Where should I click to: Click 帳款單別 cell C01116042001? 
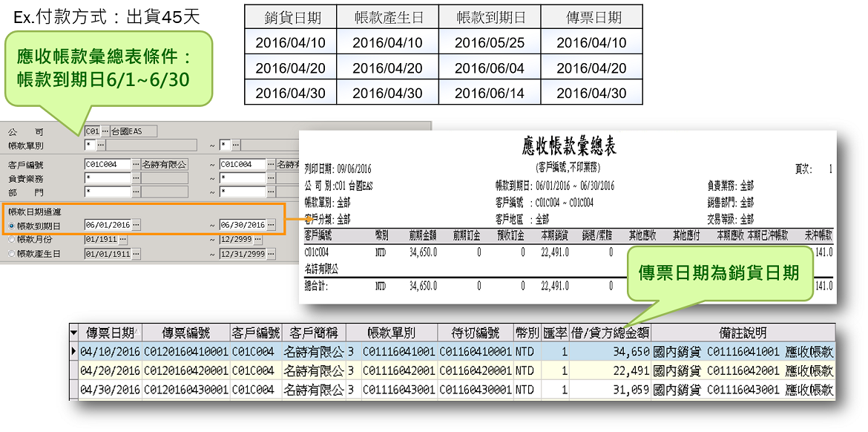point(398,370)
